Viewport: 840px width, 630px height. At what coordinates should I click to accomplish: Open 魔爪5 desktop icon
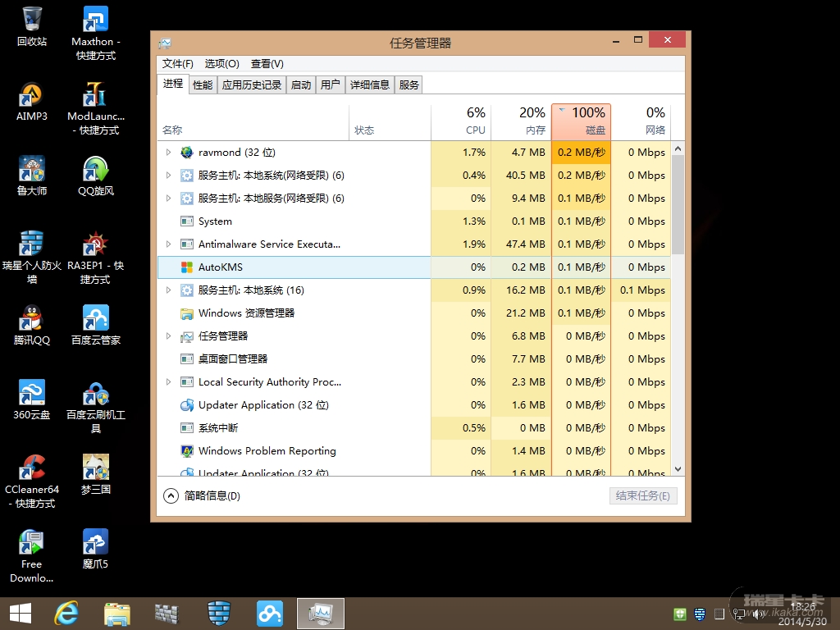click(95, 549)
